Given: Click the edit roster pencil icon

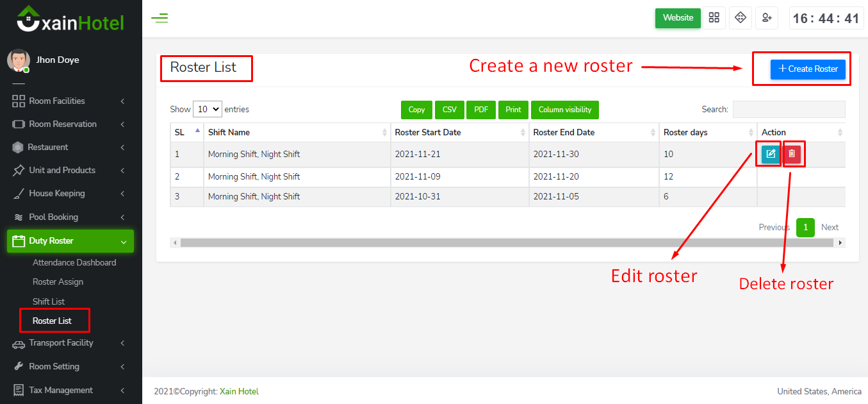Looking at the screenshot, I should pyautogui.click(x=771, y=154).
